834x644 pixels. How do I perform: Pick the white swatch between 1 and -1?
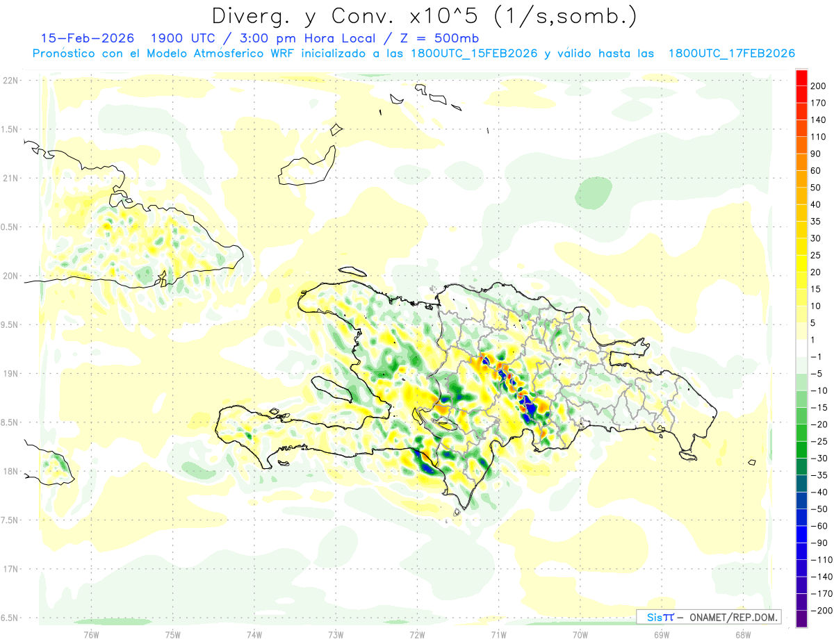801,349
